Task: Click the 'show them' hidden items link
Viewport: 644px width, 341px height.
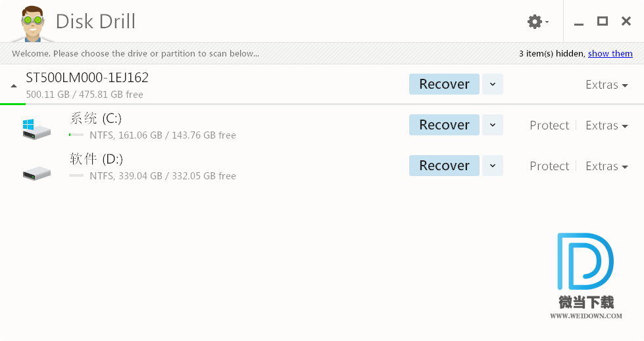Action: pyautogui.click(x=610, y=53)
